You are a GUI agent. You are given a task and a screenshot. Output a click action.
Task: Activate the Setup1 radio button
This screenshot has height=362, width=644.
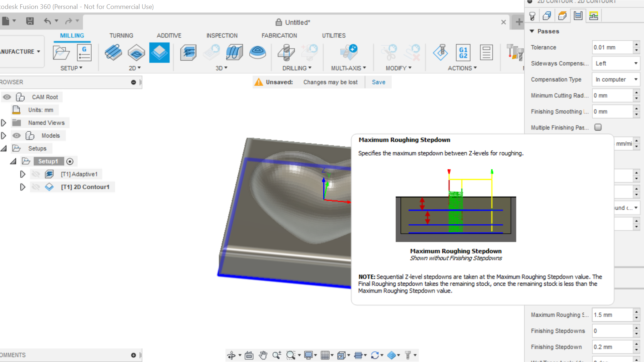click(70, 162)
